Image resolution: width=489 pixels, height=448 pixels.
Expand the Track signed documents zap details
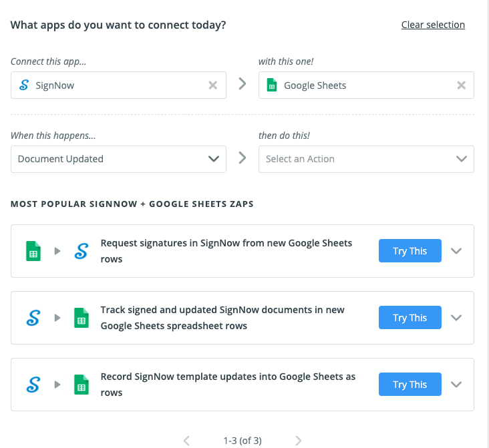456,318
